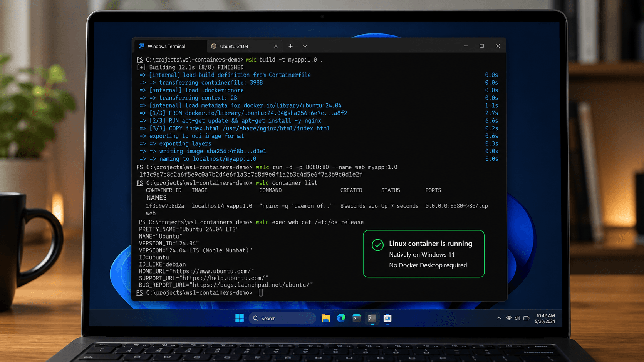The height and width of the screenshot is (362, 644).
Task: Click the COMMAND column header
Action: click(270, 190)
